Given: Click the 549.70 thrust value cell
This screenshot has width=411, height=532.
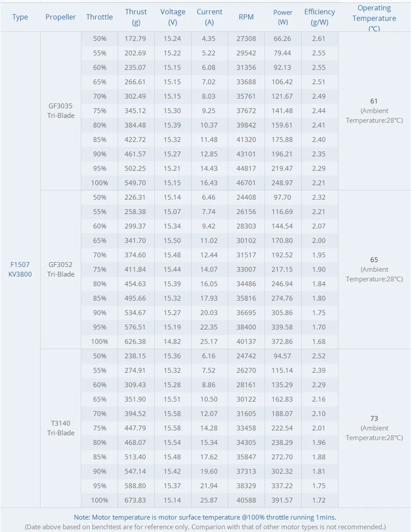Looking at the screenshot, I should click(136, 183).
